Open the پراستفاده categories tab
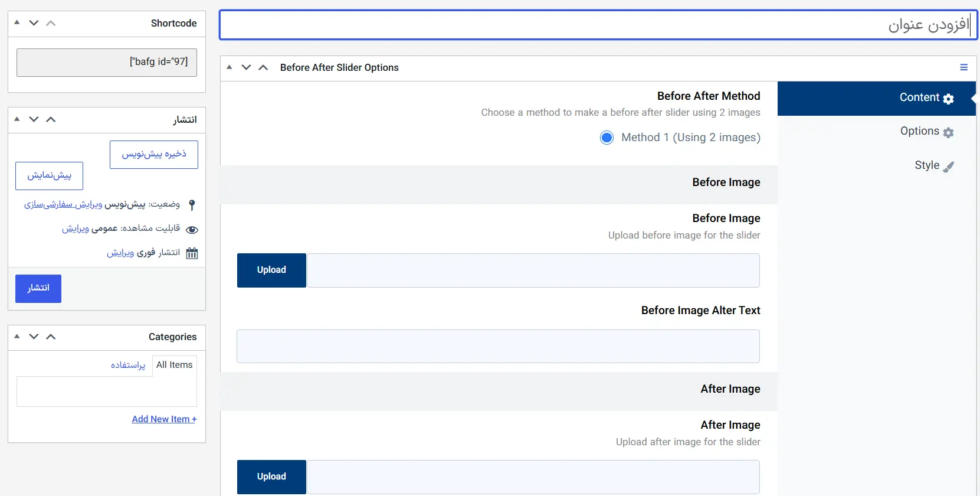 tap(128, 366)
